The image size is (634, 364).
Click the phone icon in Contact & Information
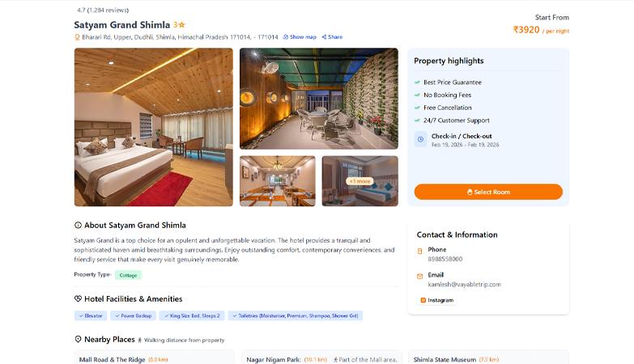(419, 251)
